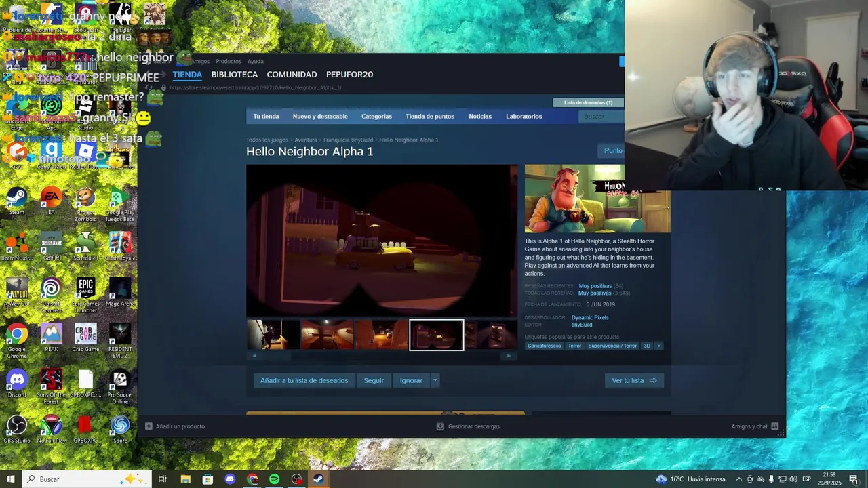Open the Golf It! desktop shortcut
Viewport: 868px width, 488px height.
click(x=51, y=247)
